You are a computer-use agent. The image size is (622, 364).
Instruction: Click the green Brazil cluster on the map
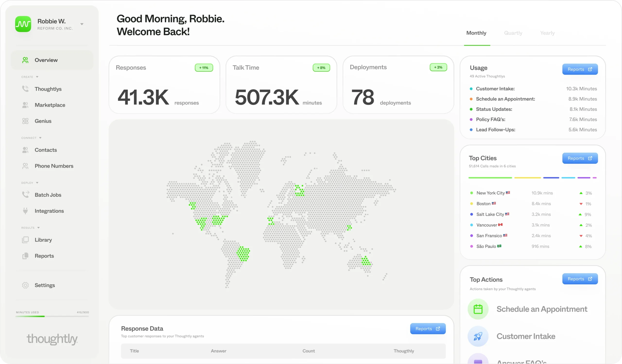coord(243,254)
